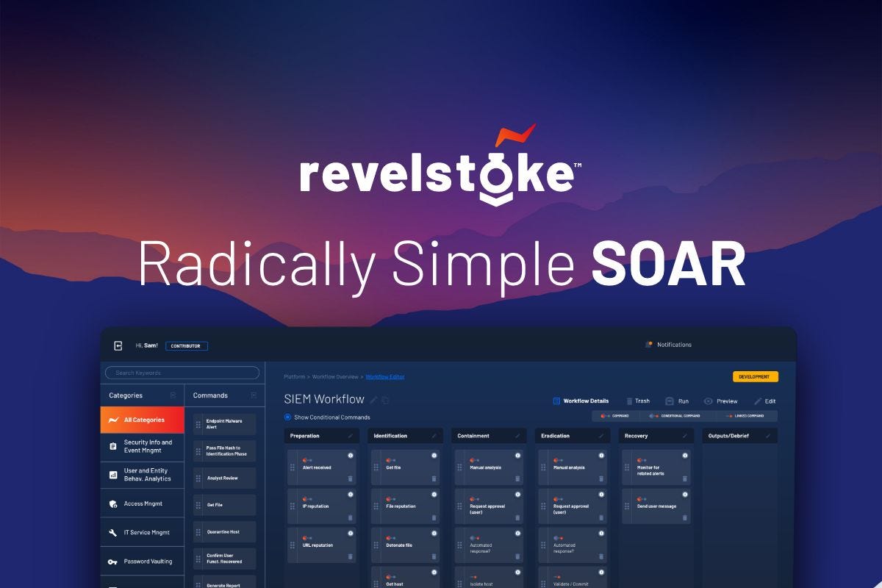Preview the workflow

[720, 401]
